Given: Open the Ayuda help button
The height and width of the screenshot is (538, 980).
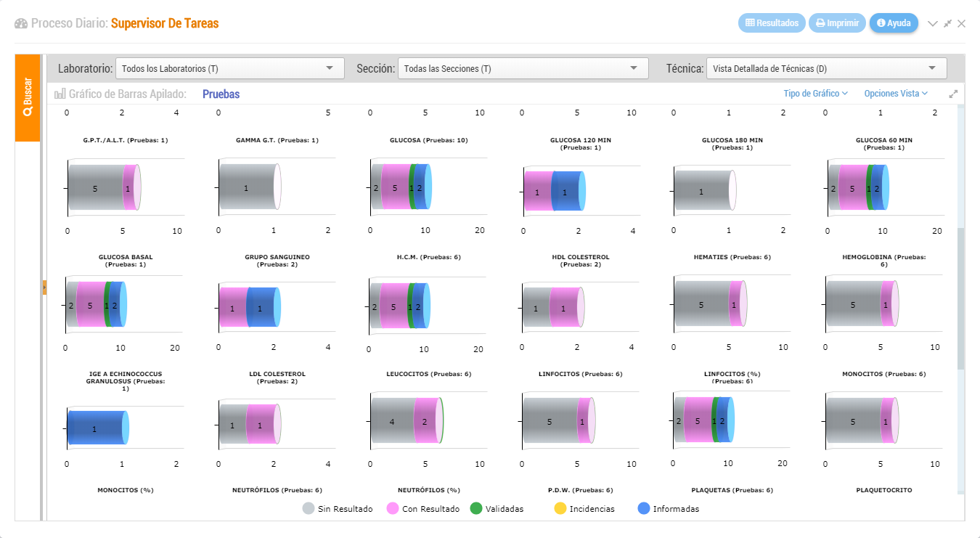Looking at the screenshot, I should (x=894, y=23).
